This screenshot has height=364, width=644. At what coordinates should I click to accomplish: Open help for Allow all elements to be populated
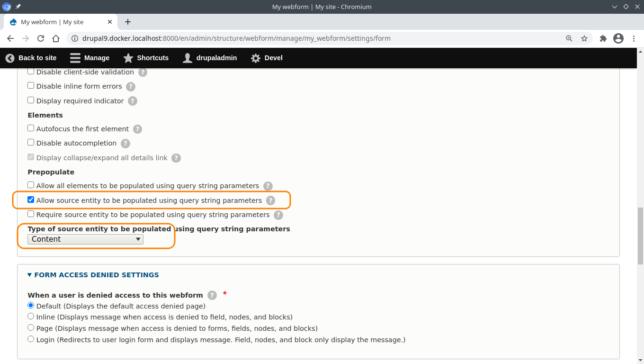click(x=268, y=186)
